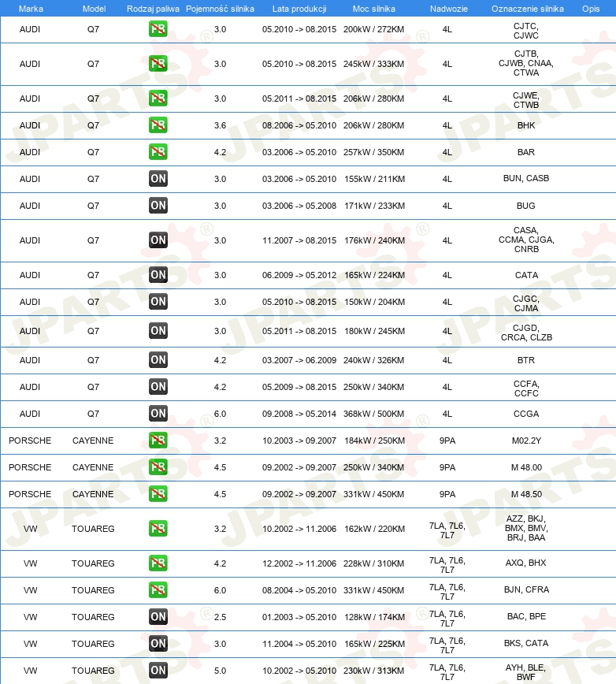
Task: Click petrol icon in Touareg BJN, CFRA row
Action: click(158, 589)
